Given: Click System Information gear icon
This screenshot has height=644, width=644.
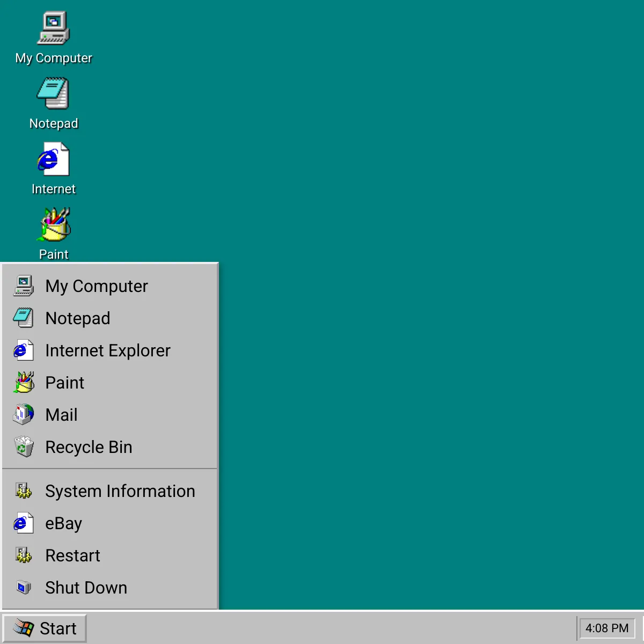Looking at the screenshot, I should tap(24, 491).
